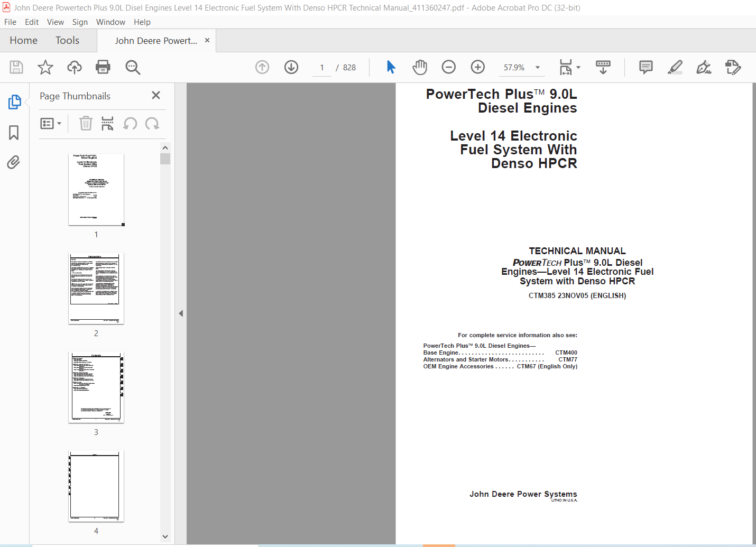Click the thumbnail panel scrollbar handle
Image resolution: width=756 pixels, height=547 pixels.
[x=165, y=159]
